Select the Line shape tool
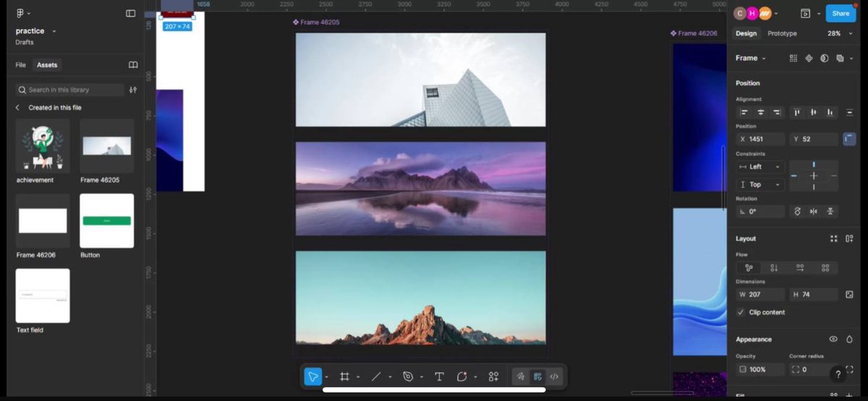Screen dimensions: 868x401 tap(376, 376)
